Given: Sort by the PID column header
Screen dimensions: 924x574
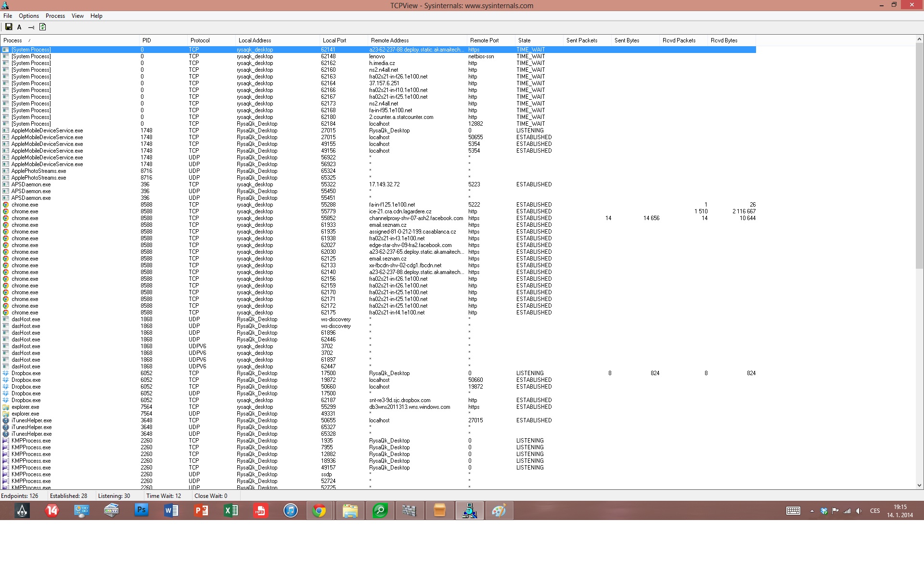Looking at the screenshot, I should point(147,40).
